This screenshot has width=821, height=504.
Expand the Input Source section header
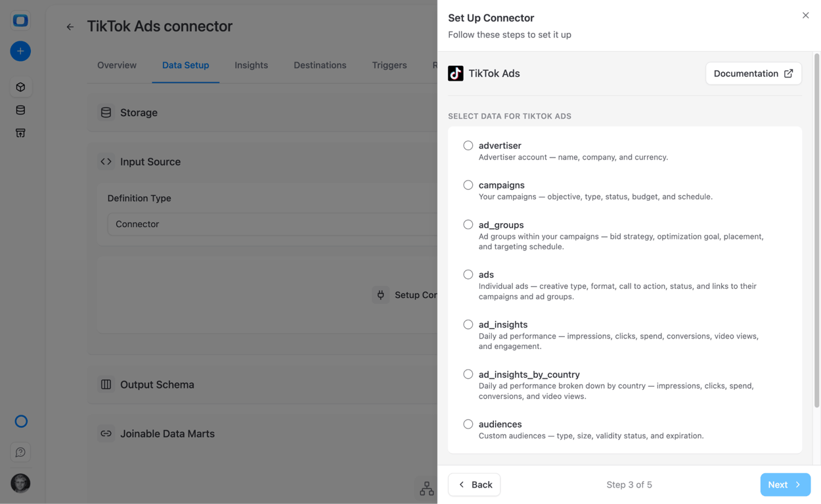pos(263,161)
